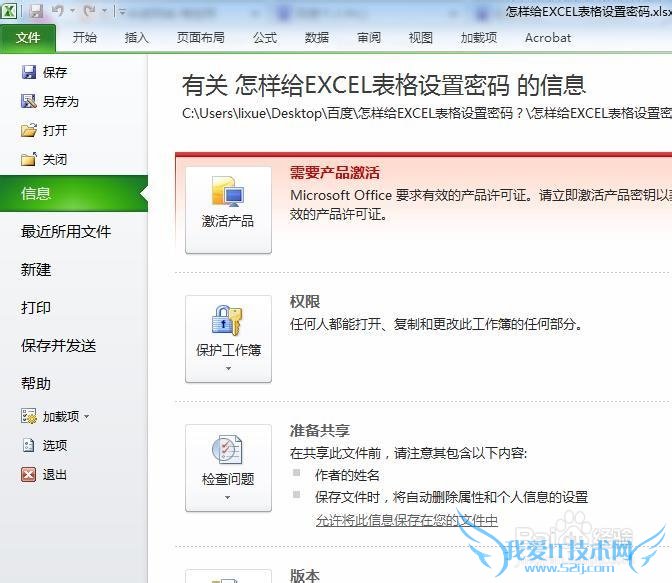The width and height of the screenshot is (672, 583).
Task: Expand the 保护工作簿 dropdown arrow
Action: click(x=228, y=369)
